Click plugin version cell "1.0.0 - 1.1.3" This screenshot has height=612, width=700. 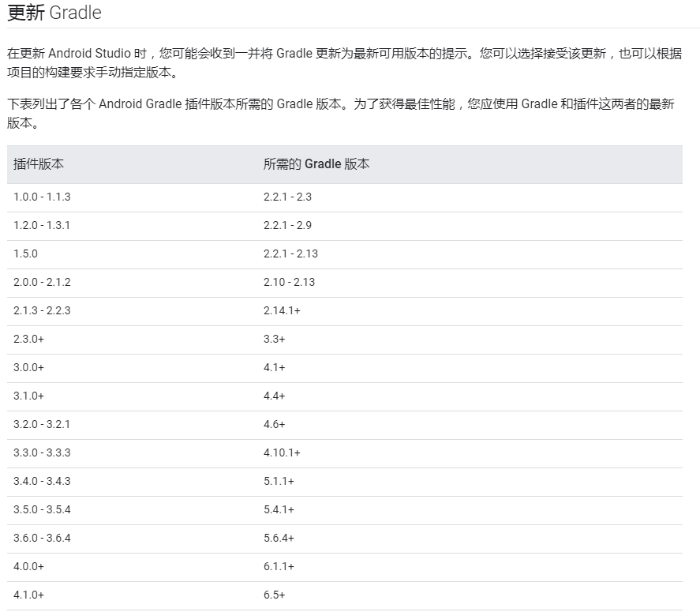point(42,197)
